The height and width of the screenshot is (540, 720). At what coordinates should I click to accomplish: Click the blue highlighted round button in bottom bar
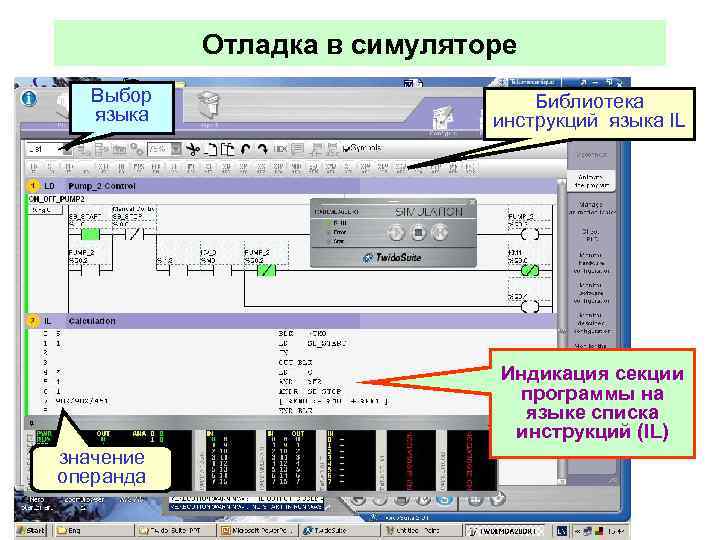point(444,499)
